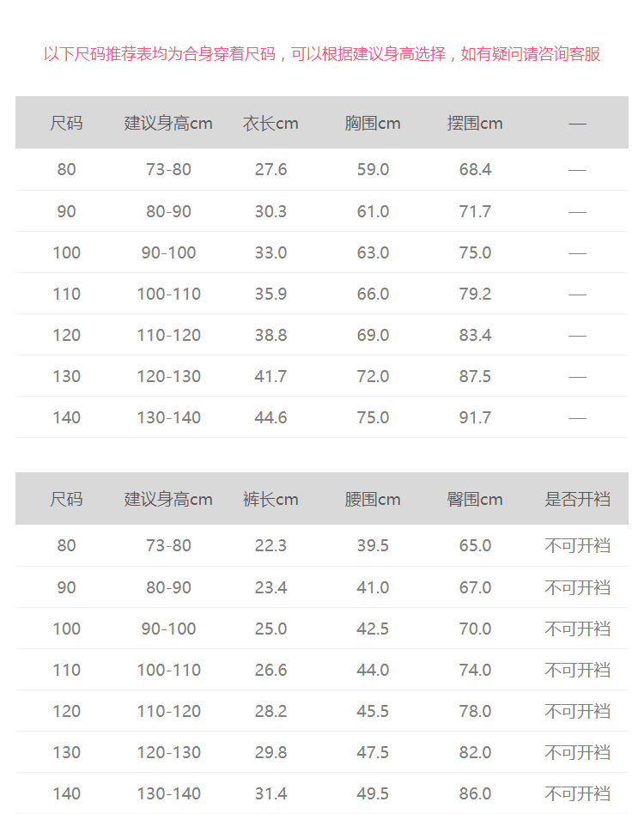Click the 裤长cm column header

coord(270,500)
